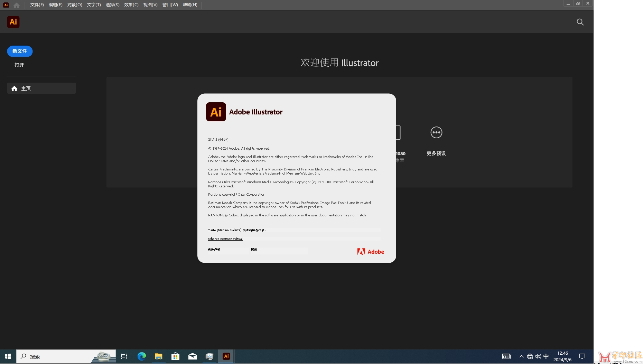Click the Ai logo in the header
Image resolution: width=643 pixels, height=364 pixels.
(x=13, y=22)
